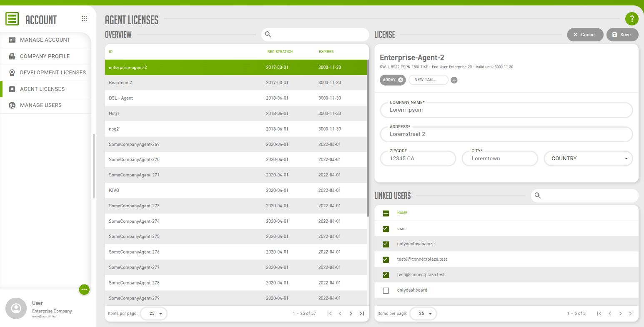644x327 pixels.
Task: Go to previous page of Overview table
Action: coord(340,314)
